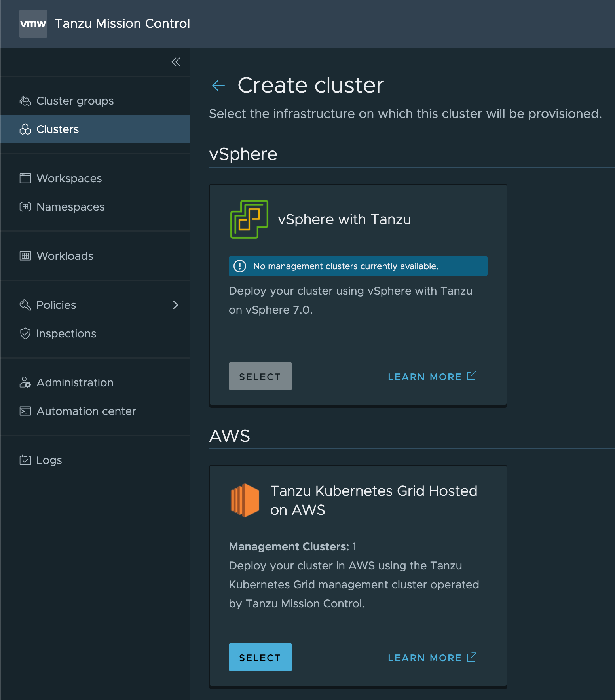The width and height of the screenshot is (615, 700).
Task: Click the Tanzu Mission Control title
Action: coord(122,24)
